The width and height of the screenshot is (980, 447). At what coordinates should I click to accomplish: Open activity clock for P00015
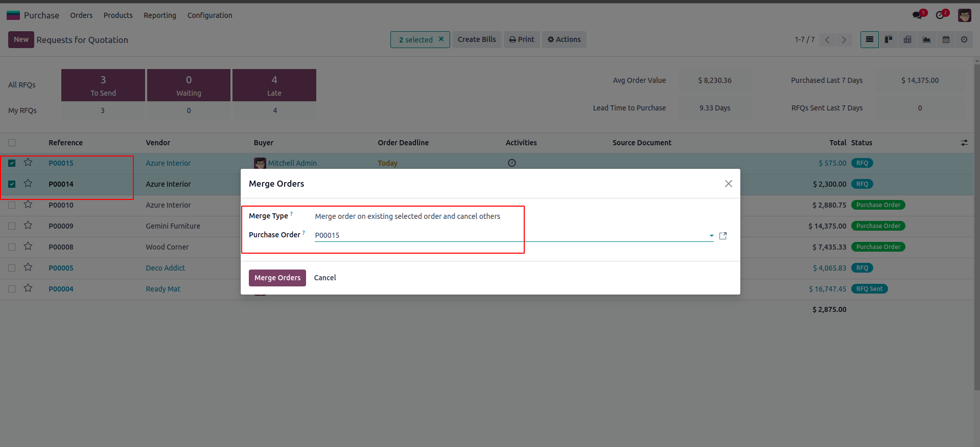coord(511,163)
